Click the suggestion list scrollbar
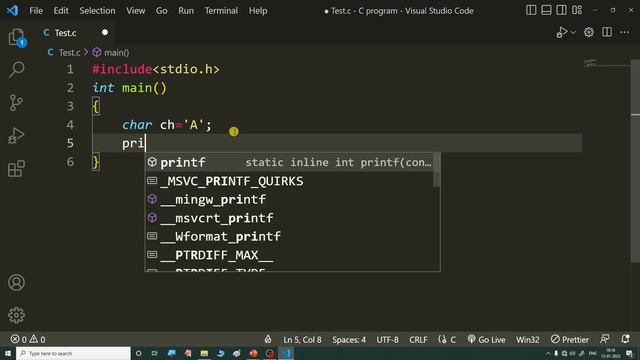 436,169
